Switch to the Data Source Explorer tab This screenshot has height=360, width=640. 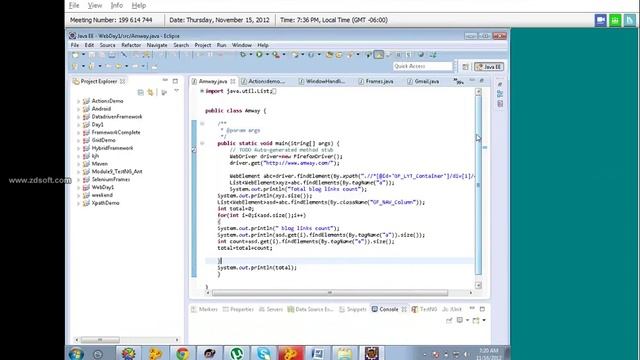(310, 309)
